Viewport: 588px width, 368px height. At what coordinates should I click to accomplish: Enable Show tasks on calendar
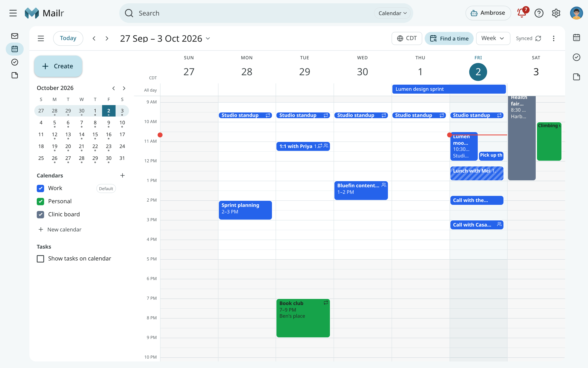[x=40, y=259]
